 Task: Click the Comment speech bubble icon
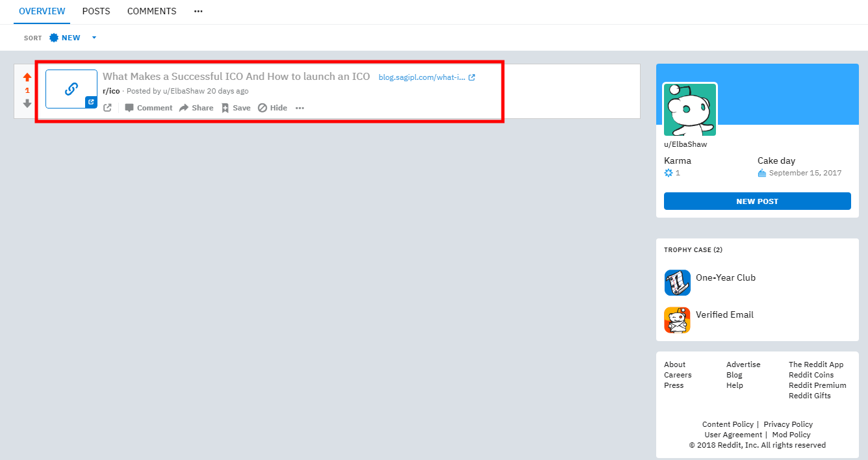[129, 108]
